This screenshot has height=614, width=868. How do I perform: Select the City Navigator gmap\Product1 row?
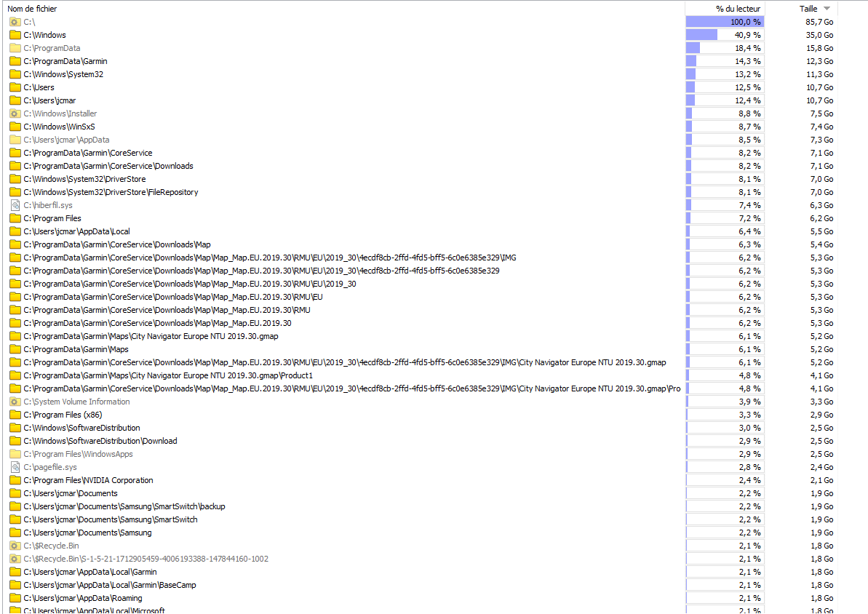coord(421,376)
